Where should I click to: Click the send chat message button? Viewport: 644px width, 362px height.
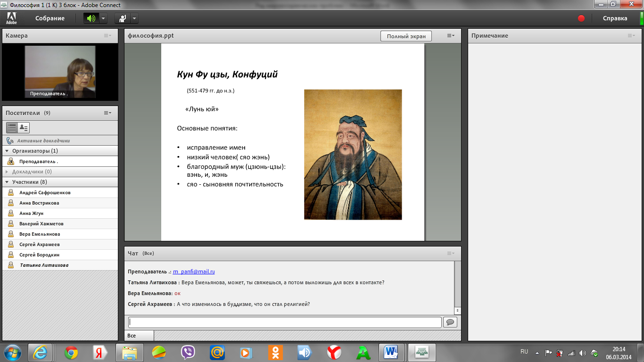pyautogui.click(x=450, y=322)
